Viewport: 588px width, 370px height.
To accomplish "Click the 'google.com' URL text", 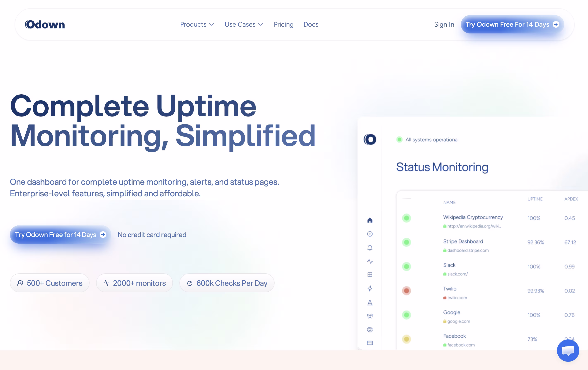I will [459, 321].
